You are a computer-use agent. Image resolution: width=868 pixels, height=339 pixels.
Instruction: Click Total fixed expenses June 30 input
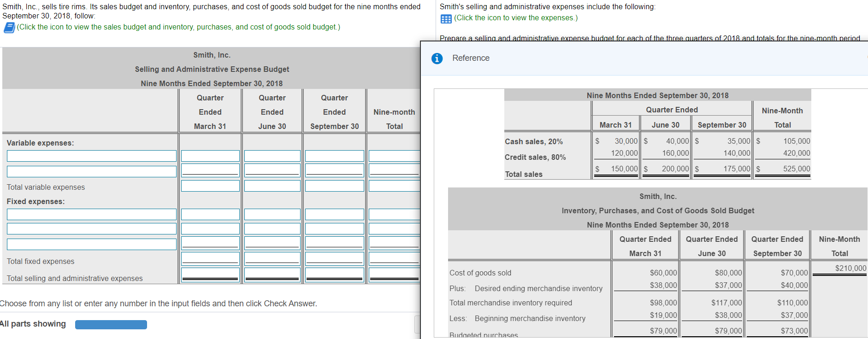[x=272, y=259]
